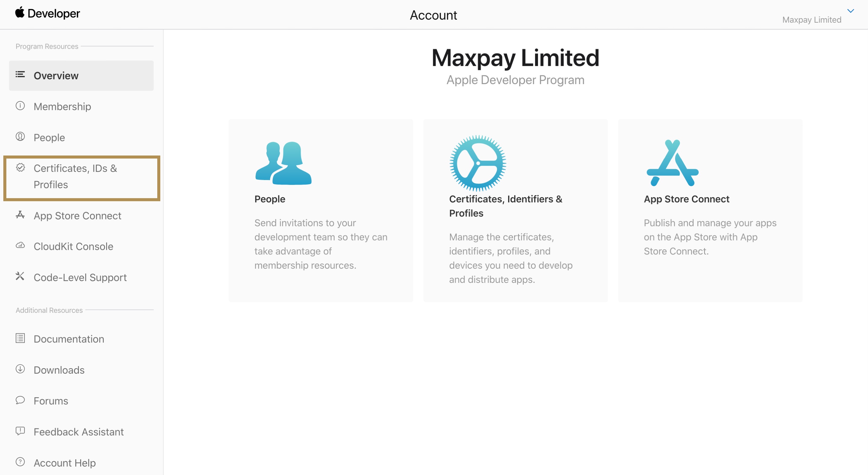Screen dimensions: 868x475
Task: Open CloudKit Console via its cloud icon
Action: [20, 246]
